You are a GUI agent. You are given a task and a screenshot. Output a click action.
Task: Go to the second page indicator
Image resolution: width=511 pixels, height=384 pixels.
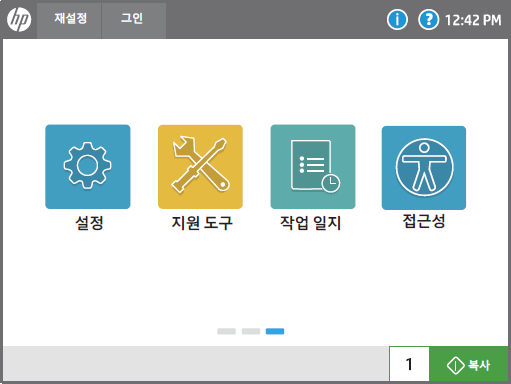(x=251, y=331)
